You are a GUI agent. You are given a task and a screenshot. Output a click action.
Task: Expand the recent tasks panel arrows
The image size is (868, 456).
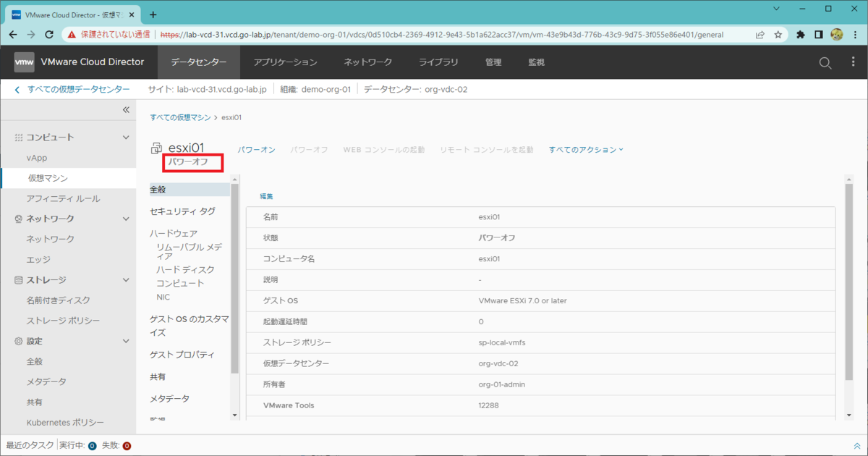pyautogui.click(x=857, y=446)
